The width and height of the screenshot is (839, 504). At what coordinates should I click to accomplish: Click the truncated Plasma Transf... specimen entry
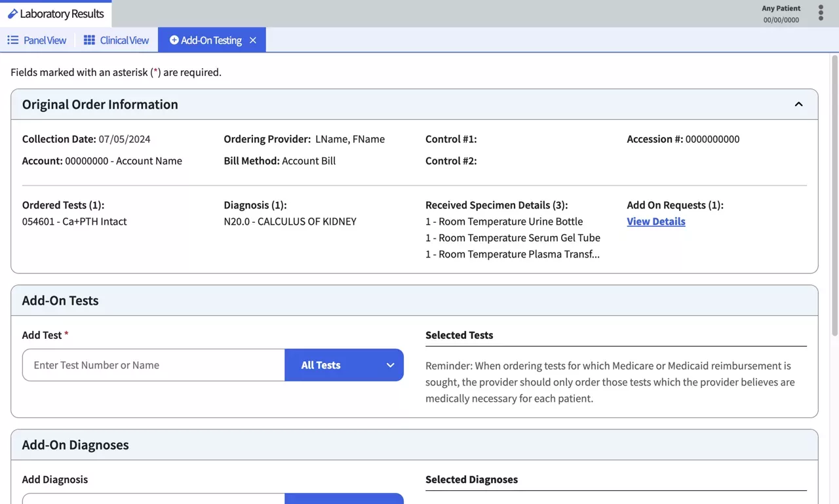[512, 254]
